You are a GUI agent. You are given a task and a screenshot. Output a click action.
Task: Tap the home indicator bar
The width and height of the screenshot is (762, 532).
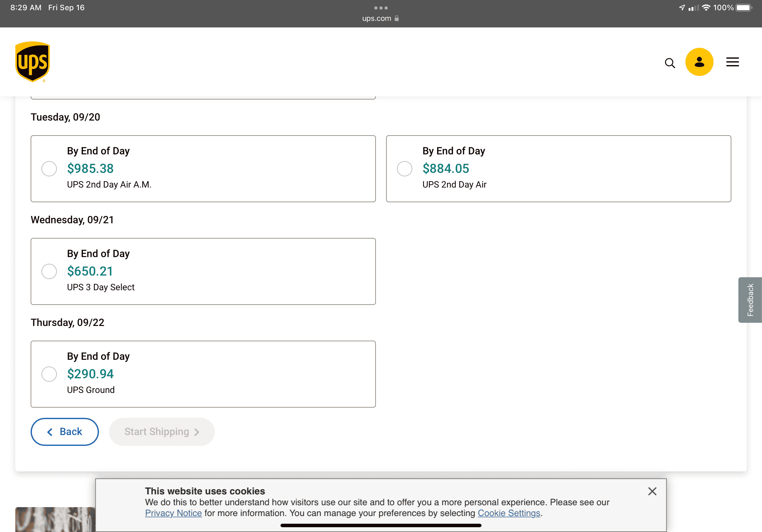[x=381, y=526]
